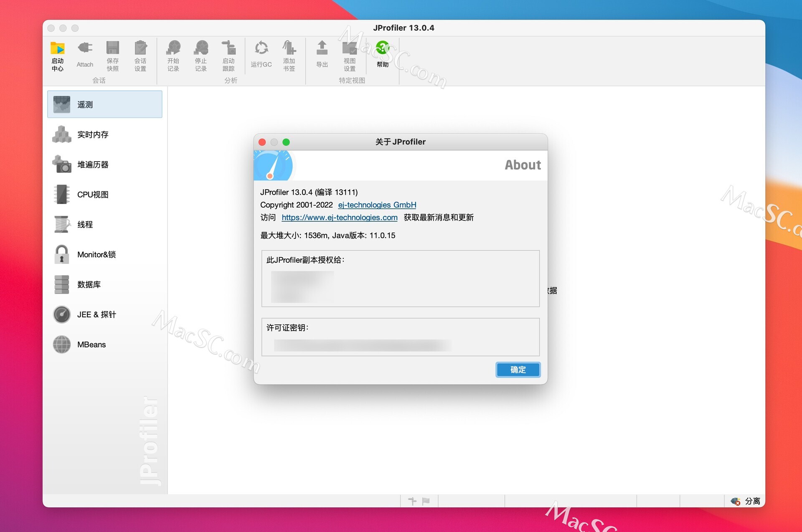Click the Attach toolbar icon
The width and height of the screenshot is (802, 532).
pyautogui.click(x=85, y=54)
